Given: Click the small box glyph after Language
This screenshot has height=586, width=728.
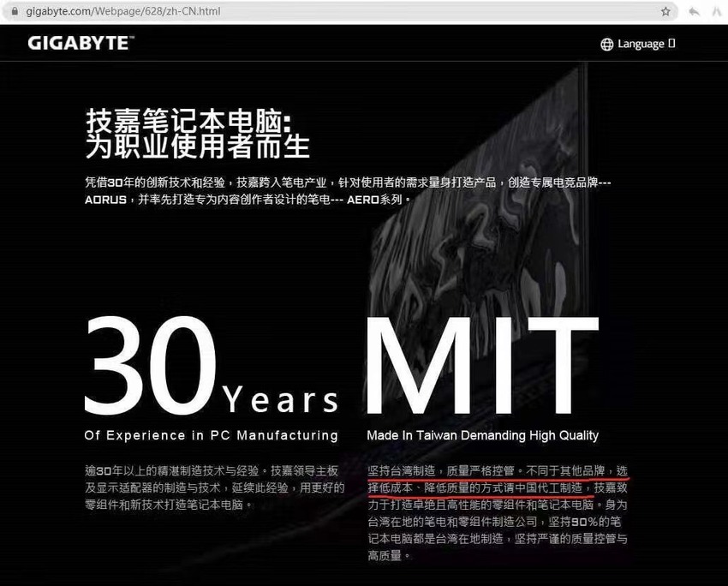Looking at the screenshot, I should click(671, 43).
